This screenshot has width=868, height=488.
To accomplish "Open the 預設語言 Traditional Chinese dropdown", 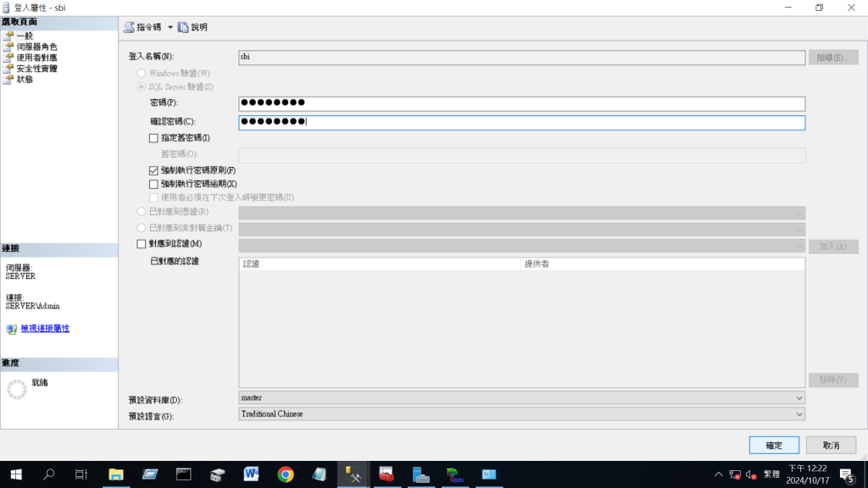I will click(x=798, y=414).
